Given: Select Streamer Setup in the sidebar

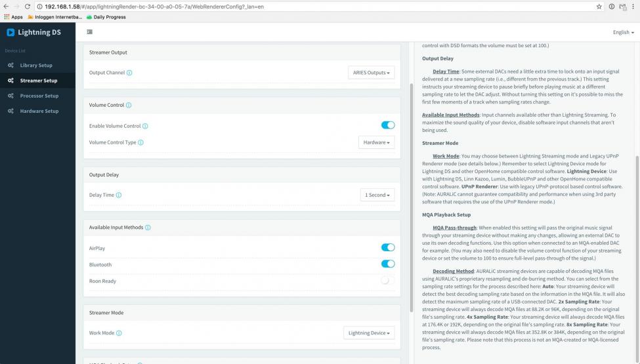Looking at the screenshot, I should 37,81.
